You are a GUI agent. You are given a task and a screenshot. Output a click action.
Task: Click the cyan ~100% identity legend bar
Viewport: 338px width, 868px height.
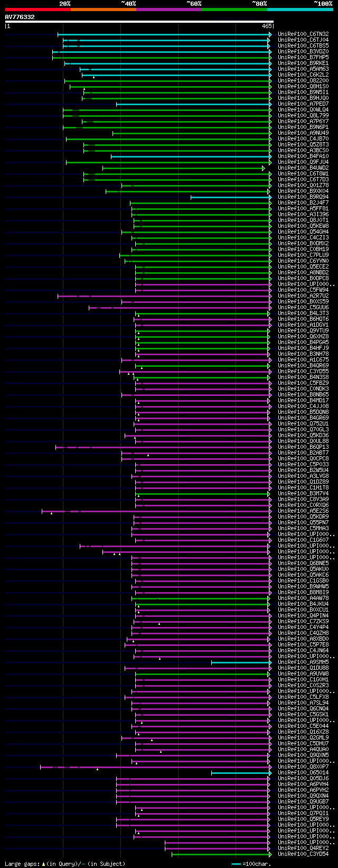point(300,10)
